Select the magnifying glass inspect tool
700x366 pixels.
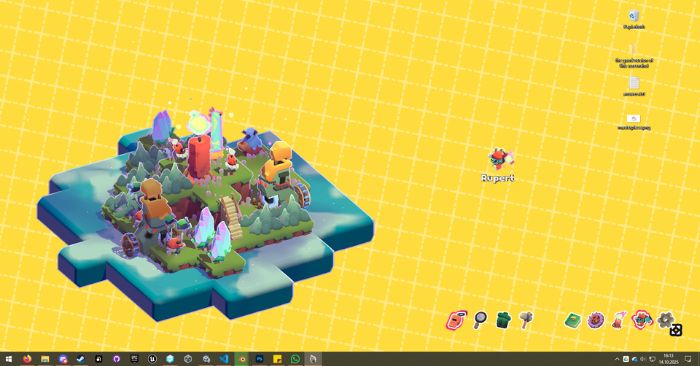(x=480, y=320)
